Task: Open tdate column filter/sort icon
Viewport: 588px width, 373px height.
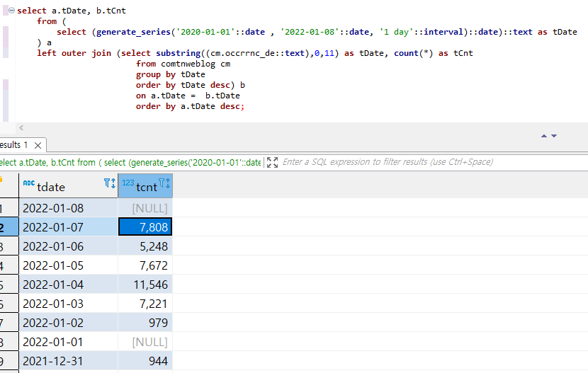Action: 110,183
